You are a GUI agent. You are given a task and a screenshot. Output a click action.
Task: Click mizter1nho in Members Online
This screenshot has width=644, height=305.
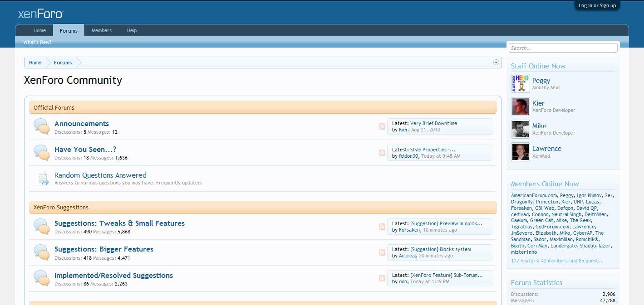(x=524, y=252)
